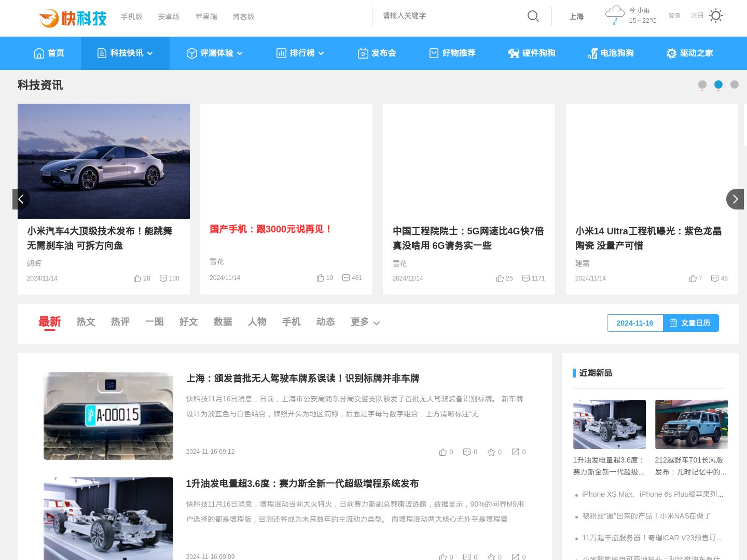Screen dimensions: 747x560
Task: Click the 快科技 site logo
Action: (73, 18)
